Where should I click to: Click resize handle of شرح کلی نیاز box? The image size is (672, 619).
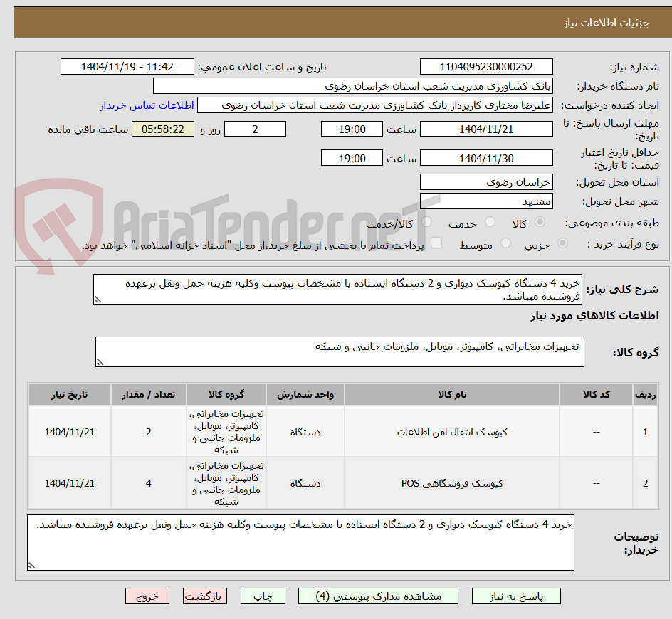coord(98,300)
